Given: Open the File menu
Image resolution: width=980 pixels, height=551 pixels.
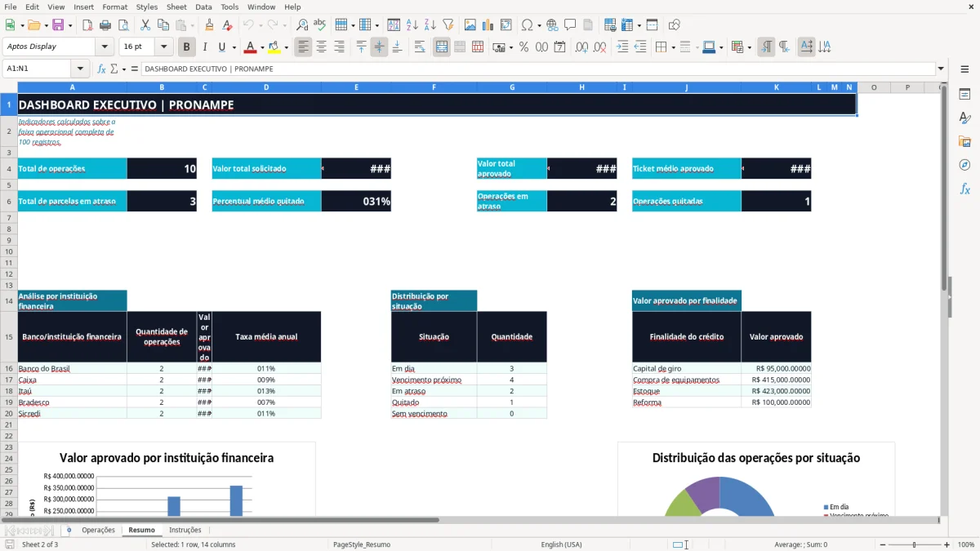Looking at the screenshot, I should [x=10, y=7].
